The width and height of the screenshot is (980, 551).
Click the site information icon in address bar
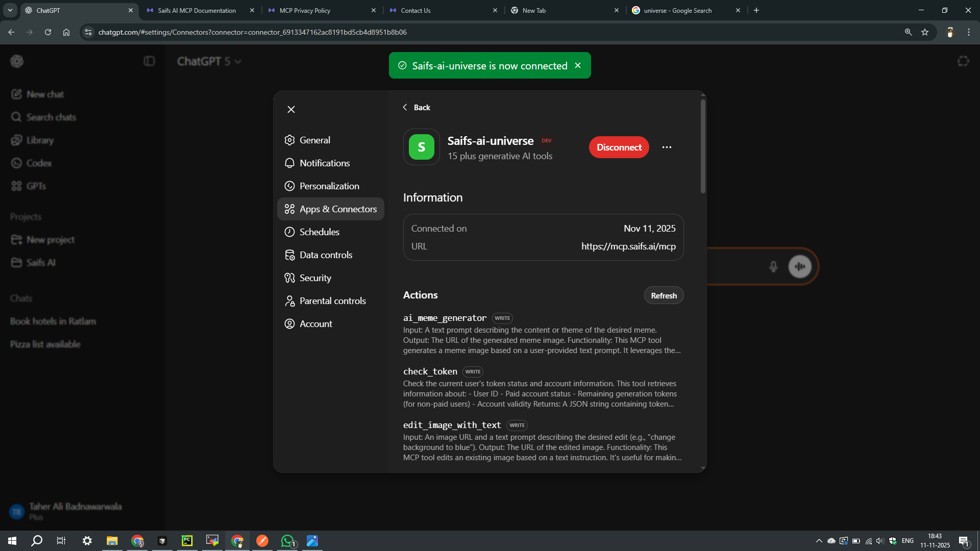click(88, 32)
